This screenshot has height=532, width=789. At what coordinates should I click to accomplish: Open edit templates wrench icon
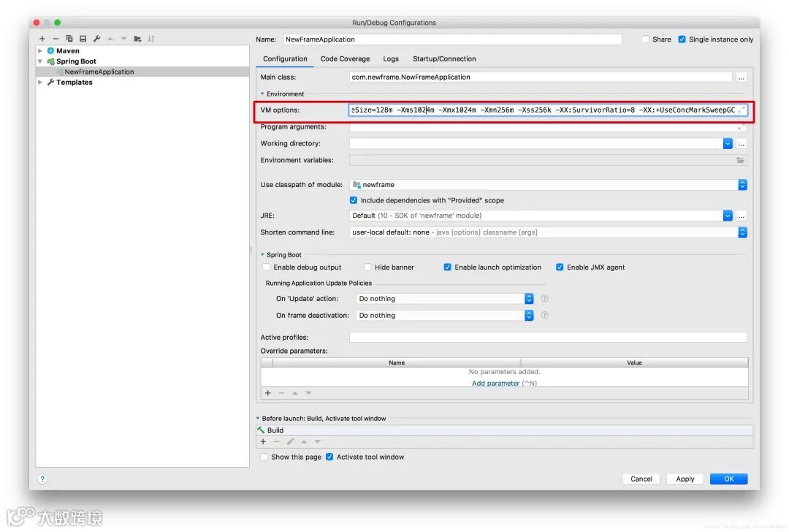(96, 39)
